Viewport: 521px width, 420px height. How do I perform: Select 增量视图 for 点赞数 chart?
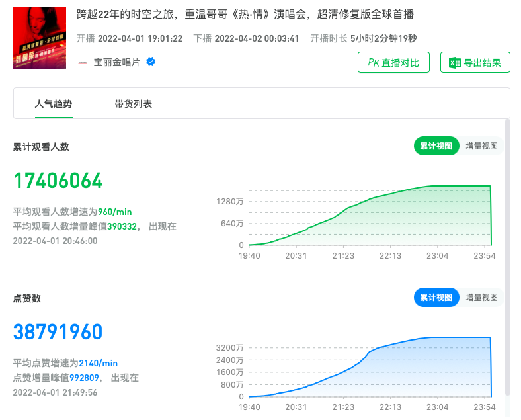pos(481,298)
